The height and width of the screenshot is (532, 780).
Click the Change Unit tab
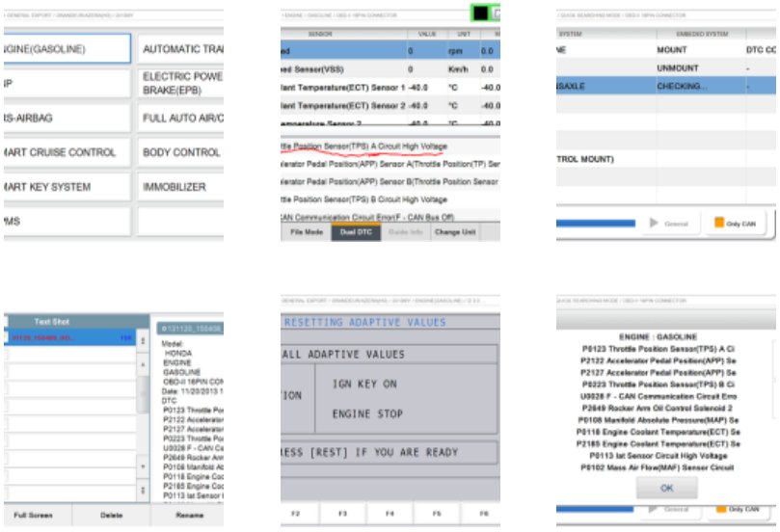455,232
